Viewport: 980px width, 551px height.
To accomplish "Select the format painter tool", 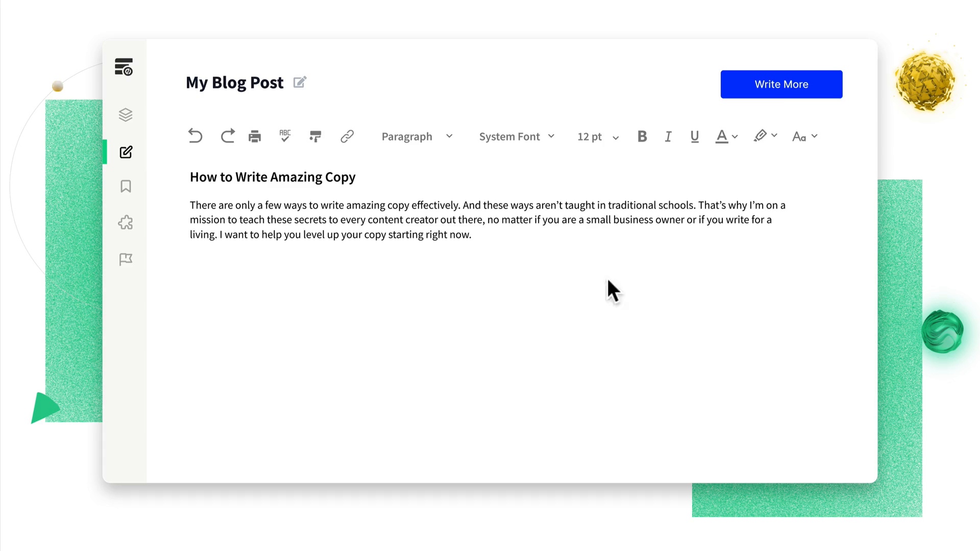I will click(x=315, y=136).
